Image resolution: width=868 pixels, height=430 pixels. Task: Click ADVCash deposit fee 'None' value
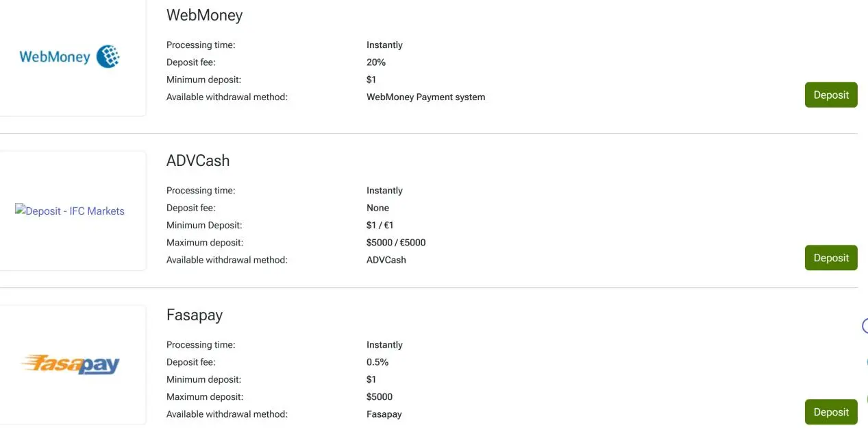tap(377, 208)
